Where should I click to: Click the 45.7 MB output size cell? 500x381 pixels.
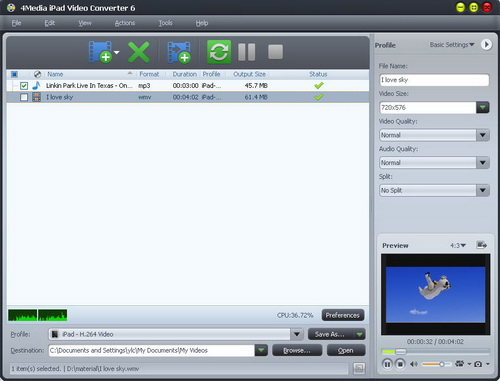click(x=256, y=86)
